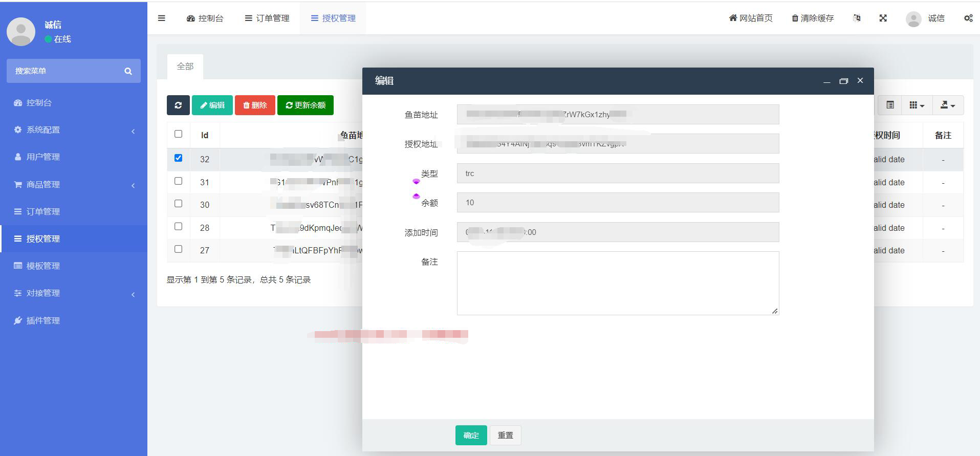Expand 对接管理 sidebar menu

coord(74,293)
